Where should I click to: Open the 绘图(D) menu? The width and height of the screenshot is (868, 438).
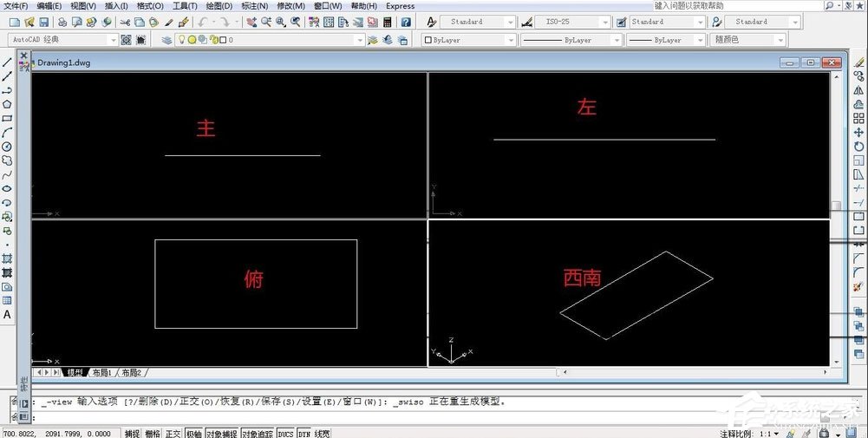point(219,6)
